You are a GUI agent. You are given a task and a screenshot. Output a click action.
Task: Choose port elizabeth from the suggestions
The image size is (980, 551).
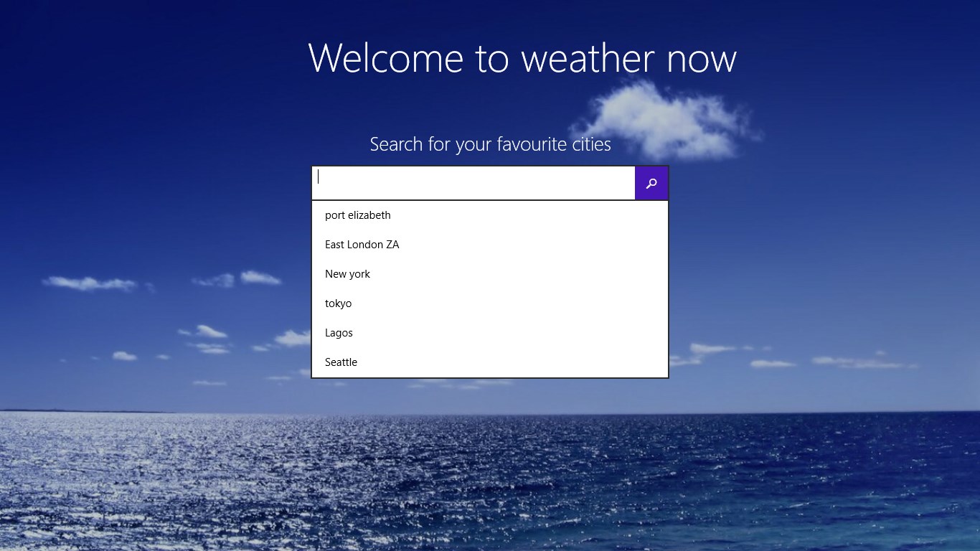[x=357, y=215]
